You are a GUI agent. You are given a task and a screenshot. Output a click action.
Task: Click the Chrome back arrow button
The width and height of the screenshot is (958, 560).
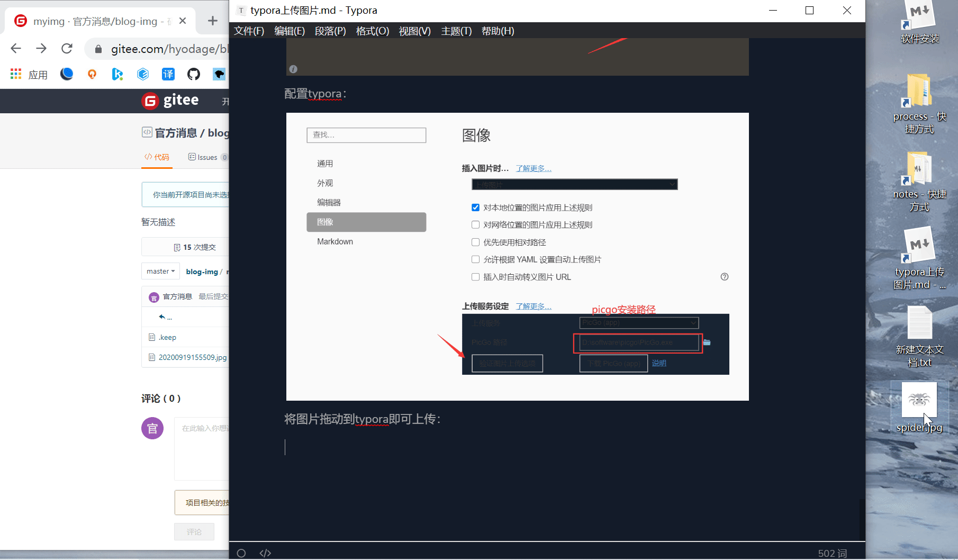click(x=16, y=49)
